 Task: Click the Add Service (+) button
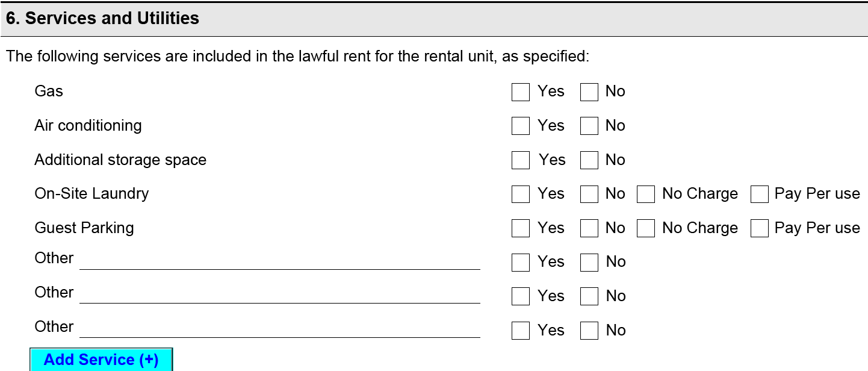pos(101,360)
